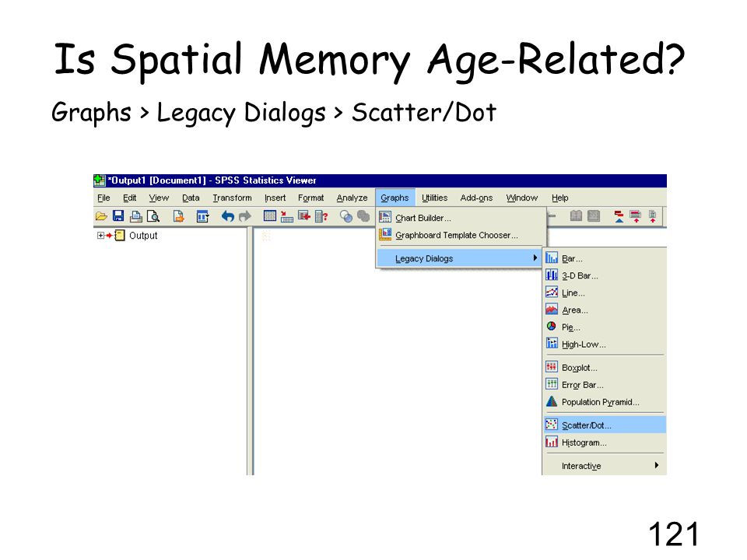
Task: Open the Insert menu
Action: tap(275, 198)
